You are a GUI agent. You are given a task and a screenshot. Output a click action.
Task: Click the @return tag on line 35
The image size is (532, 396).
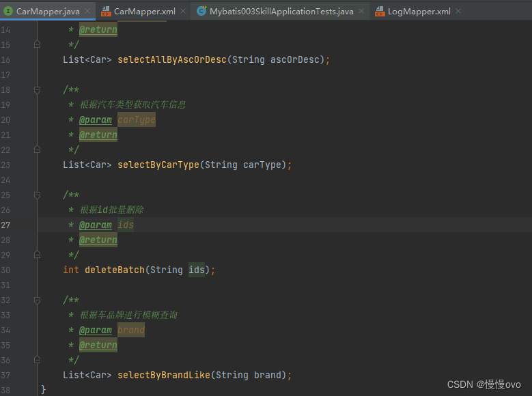[x=98, y=345]
